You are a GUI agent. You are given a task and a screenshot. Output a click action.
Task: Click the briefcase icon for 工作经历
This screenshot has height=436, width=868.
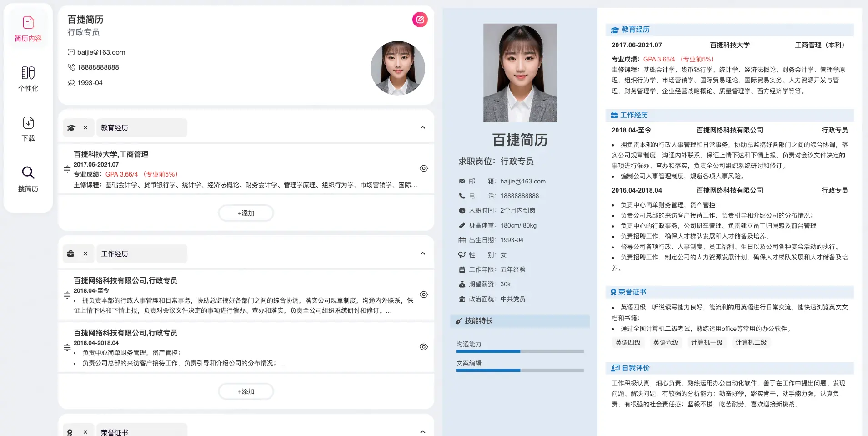pyautogui.click(x=71, y=254)
